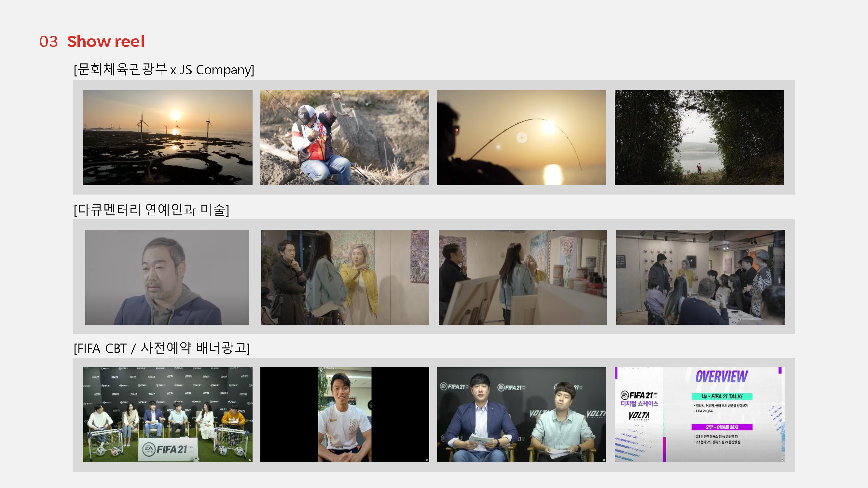This screenshot has width=868, height=488.
Task: Open the lake view through trees thumbnail
Action: (699, 137)
